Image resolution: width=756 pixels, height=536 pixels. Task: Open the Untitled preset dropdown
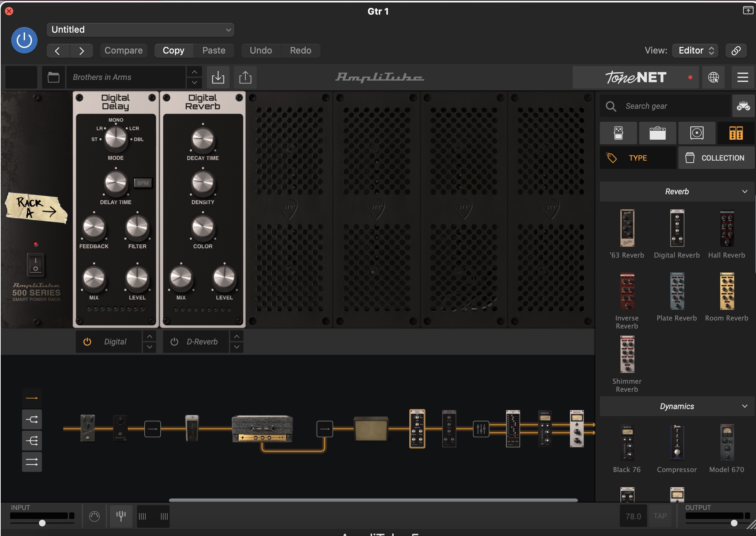pos(140,30)
